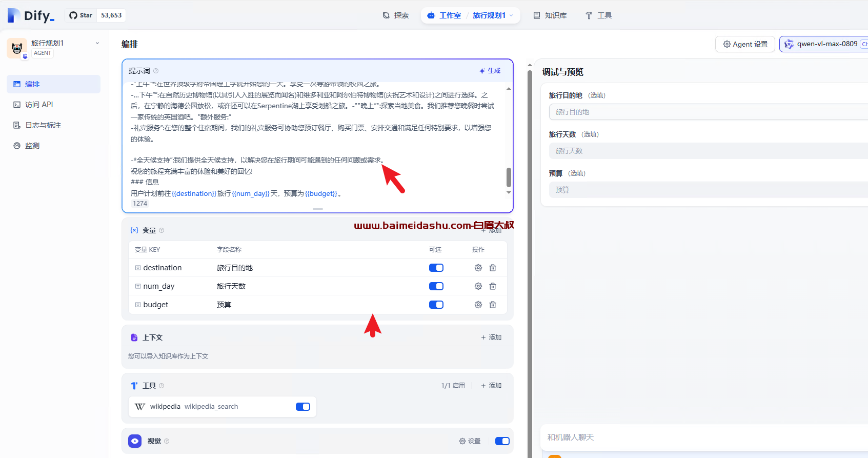
Task: Click the prompt scrollbar up arrow
Action: [x=509, y=88]
